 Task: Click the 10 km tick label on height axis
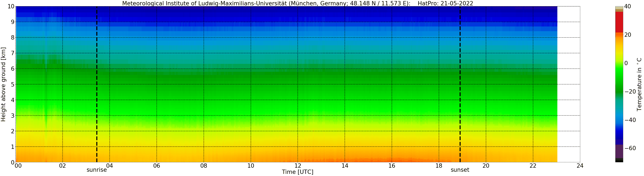pos(11,6)
